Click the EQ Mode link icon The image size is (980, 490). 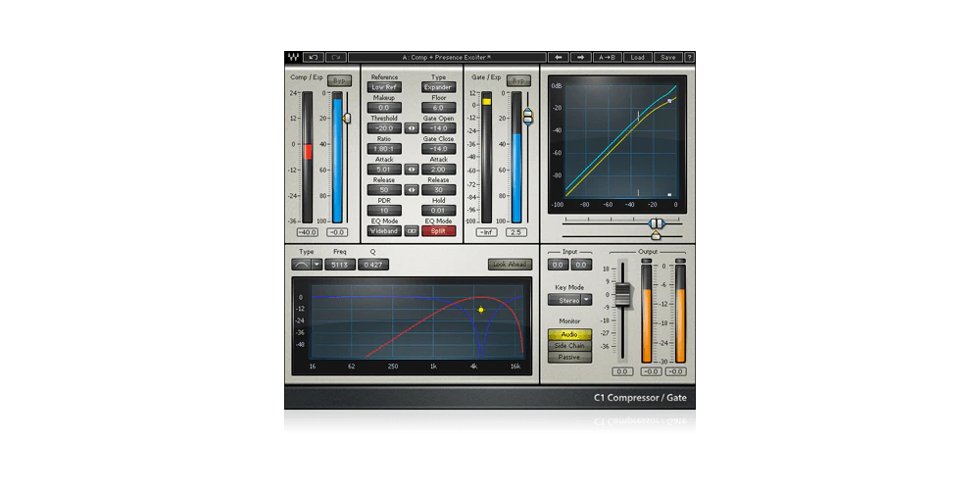coord(412,231)
